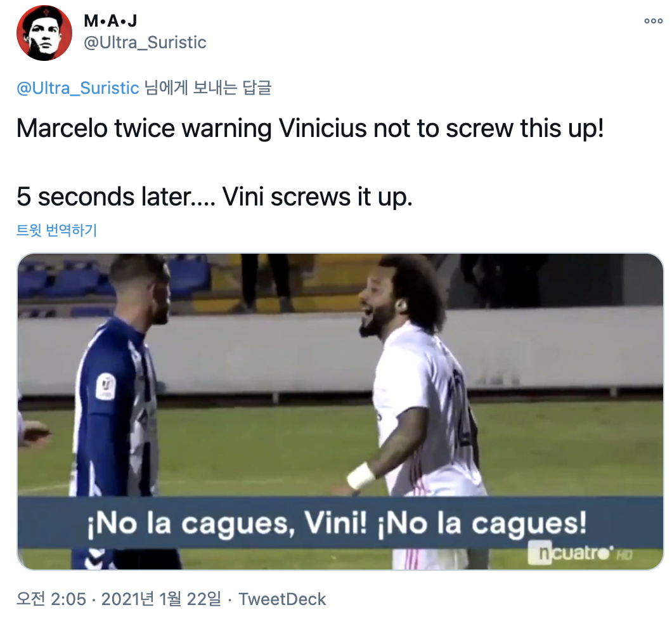Play the Marcelo video thumbnail
Screen dimensions: 672x619
(x=340, y=412)
